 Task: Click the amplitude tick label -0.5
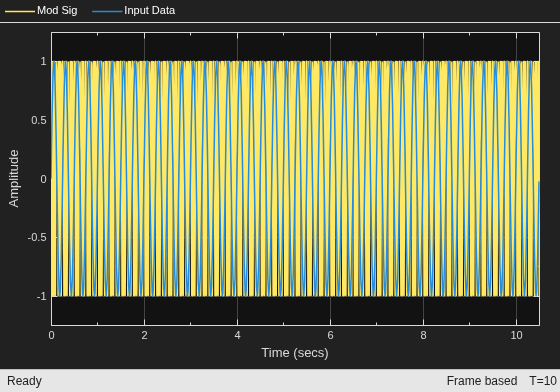point(37,237)
